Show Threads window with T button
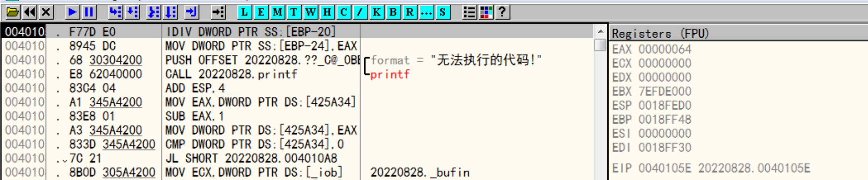Image resolution: width=868 pixels, height=180 pixels. tap(294, 12)
